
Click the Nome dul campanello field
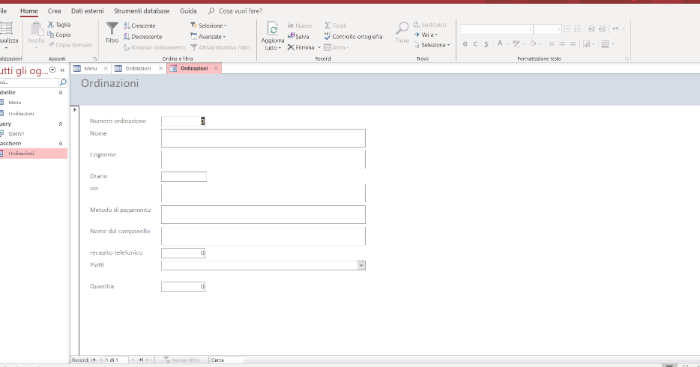263,236
